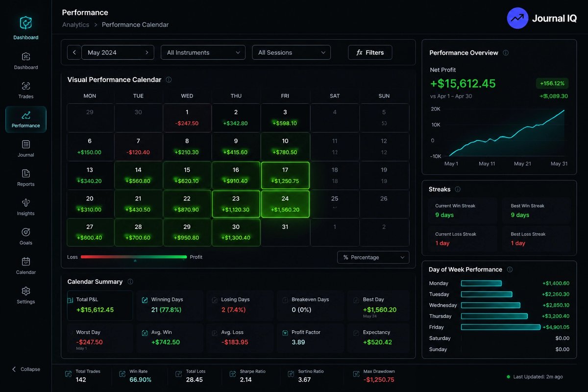Click info icon next to Performance Overview
The height and width of the screenshot is (392, 588).
(506, 53)
